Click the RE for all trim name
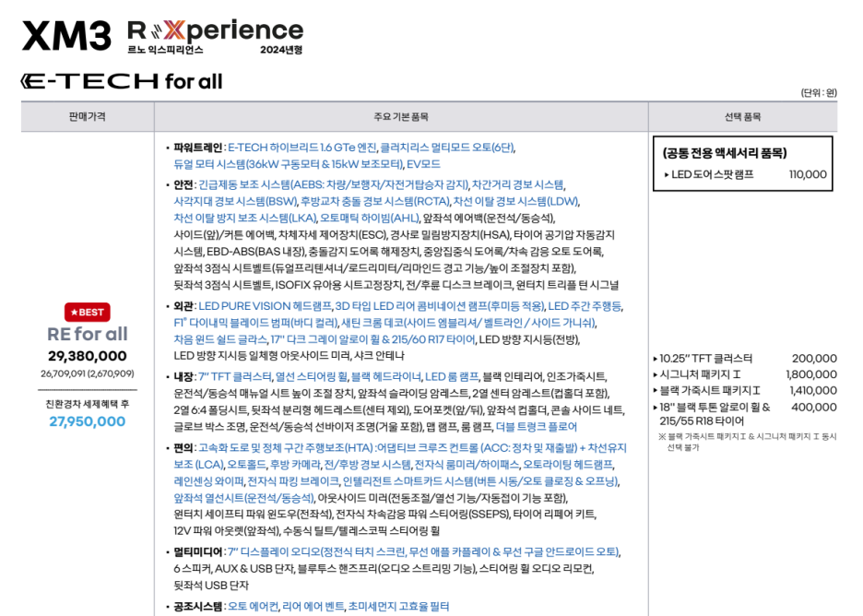This screenshot has width=863, height=616. (x=87, y=334)
